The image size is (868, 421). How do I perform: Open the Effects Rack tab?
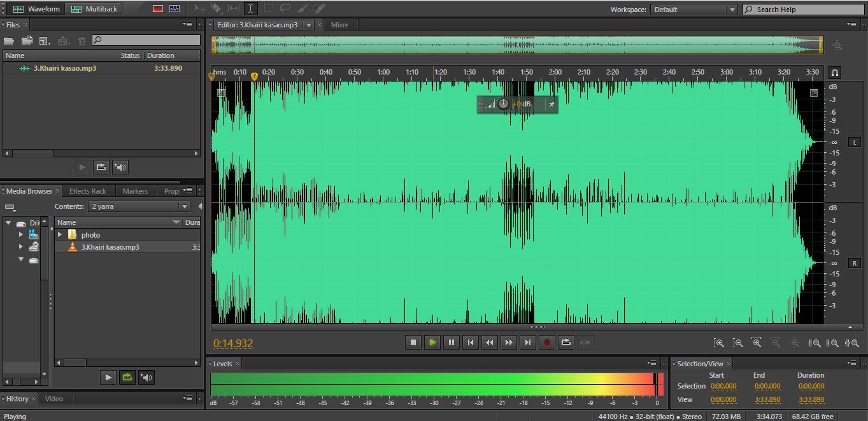pos(87,191)
